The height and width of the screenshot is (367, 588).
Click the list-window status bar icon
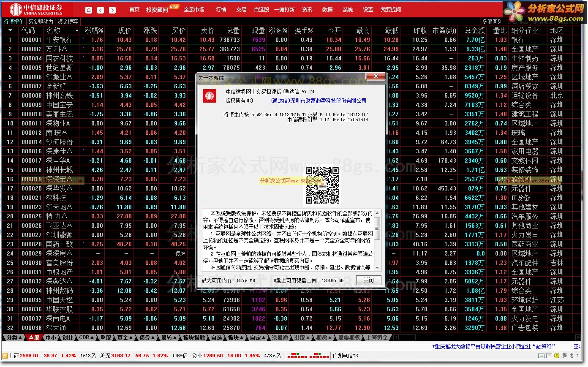549,356
